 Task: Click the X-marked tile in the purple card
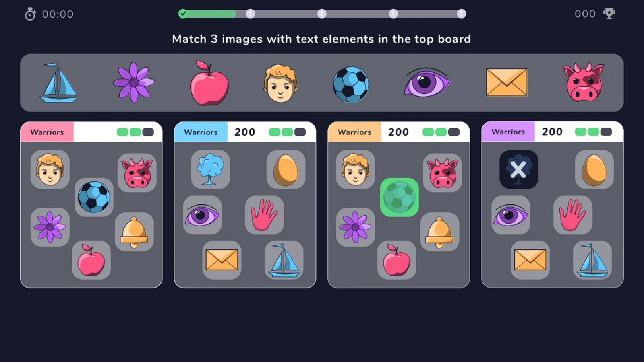519,169
